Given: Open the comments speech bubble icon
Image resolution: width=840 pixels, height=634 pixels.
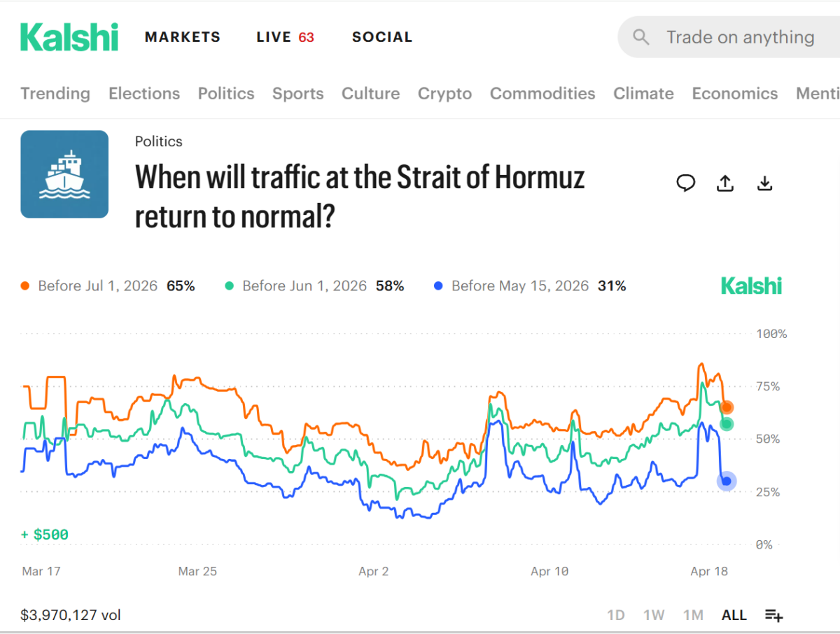Looking at the screenshot, I should [x=686, y=183].
